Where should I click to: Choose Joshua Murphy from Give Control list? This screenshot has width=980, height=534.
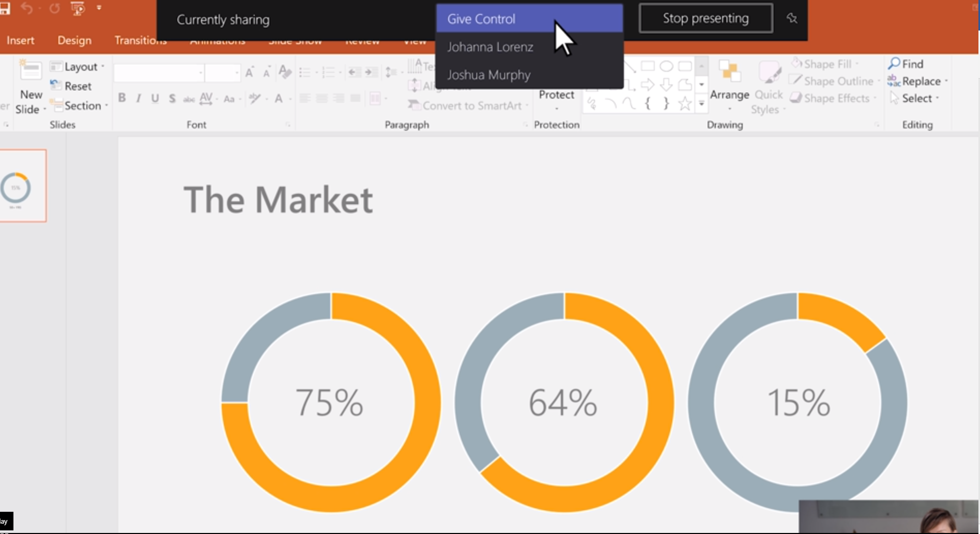[x=488, y=75]
